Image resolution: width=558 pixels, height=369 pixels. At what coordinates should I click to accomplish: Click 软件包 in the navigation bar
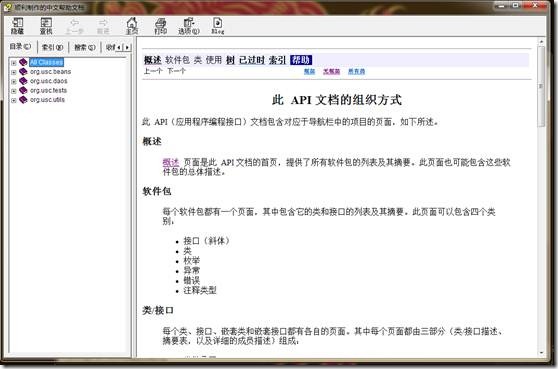click(x=178, y=60)
